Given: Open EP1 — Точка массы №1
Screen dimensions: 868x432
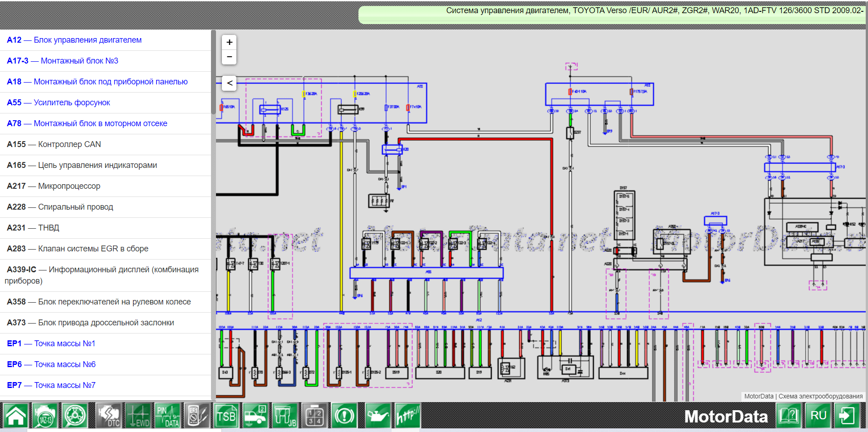Looking at the screenshot, I should pos(105,344).
